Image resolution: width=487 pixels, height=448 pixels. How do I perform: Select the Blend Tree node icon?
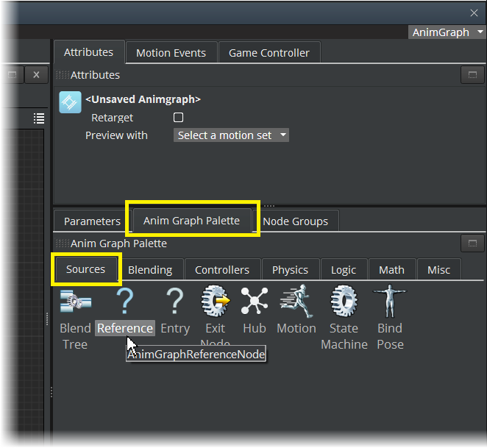[x=75, y=302]
